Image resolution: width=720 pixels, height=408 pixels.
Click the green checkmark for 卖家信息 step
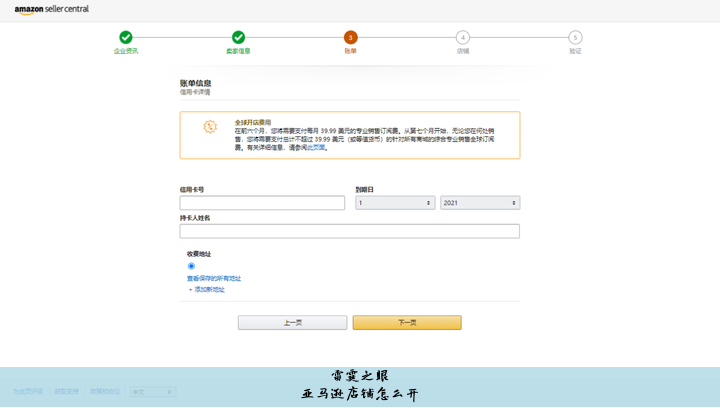pyautogui.click(x=238, y=38)
